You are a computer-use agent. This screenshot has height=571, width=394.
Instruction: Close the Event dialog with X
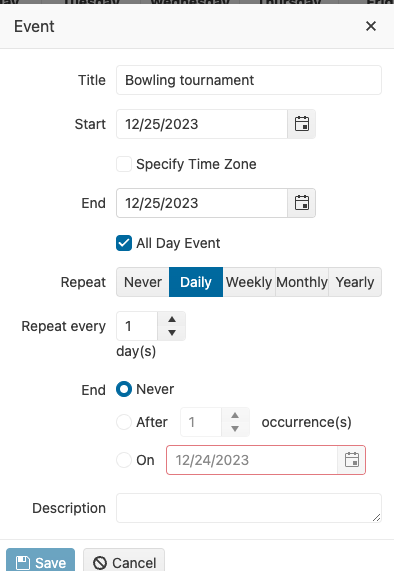[371, 26]
